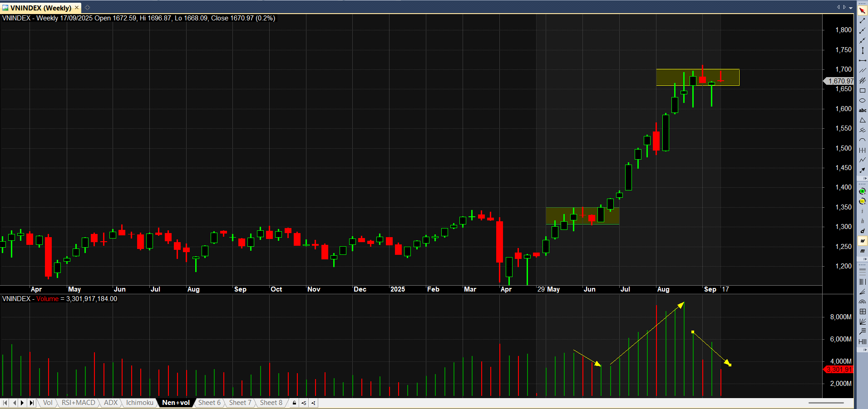
Task: Expand drawing toolbar overflow chevron
Action: (x=865, y=178)
